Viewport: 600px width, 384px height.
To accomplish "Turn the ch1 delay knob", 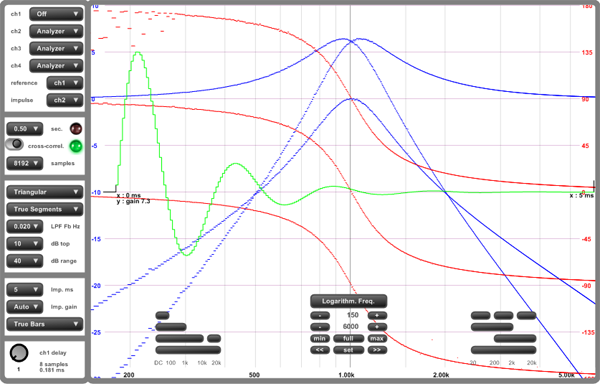I will pyautogui.click(x=19, y=353).
